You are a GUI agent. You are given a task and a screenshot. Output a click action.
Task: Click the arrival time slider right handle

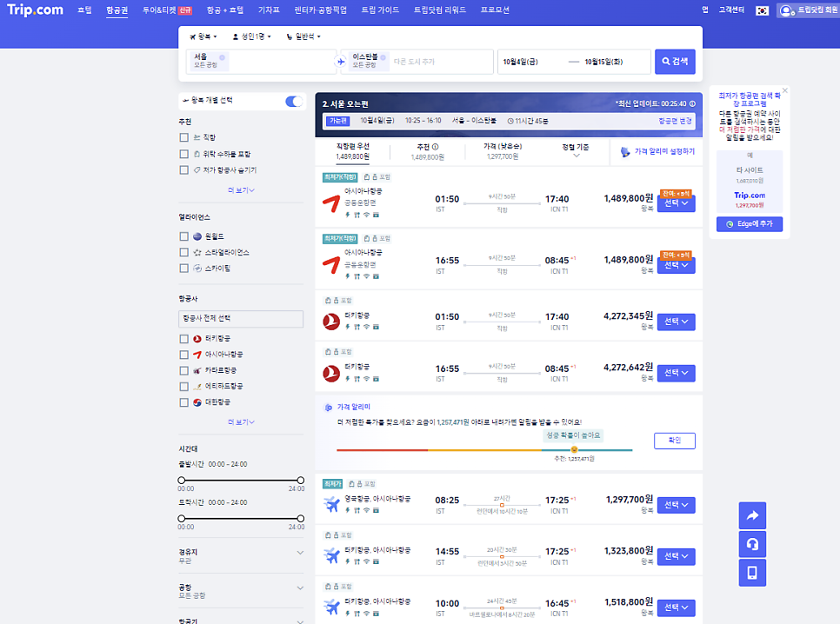tap(301, 519)
